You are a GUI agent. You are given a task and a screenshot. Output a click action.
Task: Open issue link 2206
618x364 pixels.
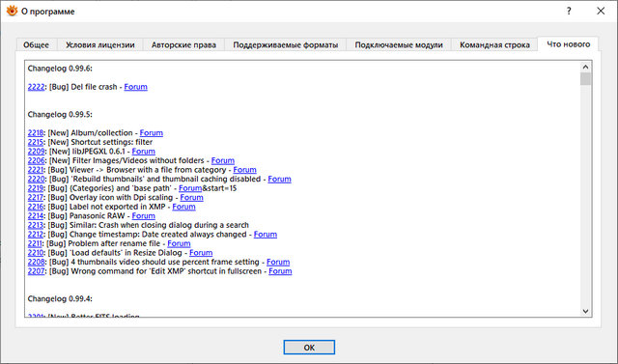[37, 160]
